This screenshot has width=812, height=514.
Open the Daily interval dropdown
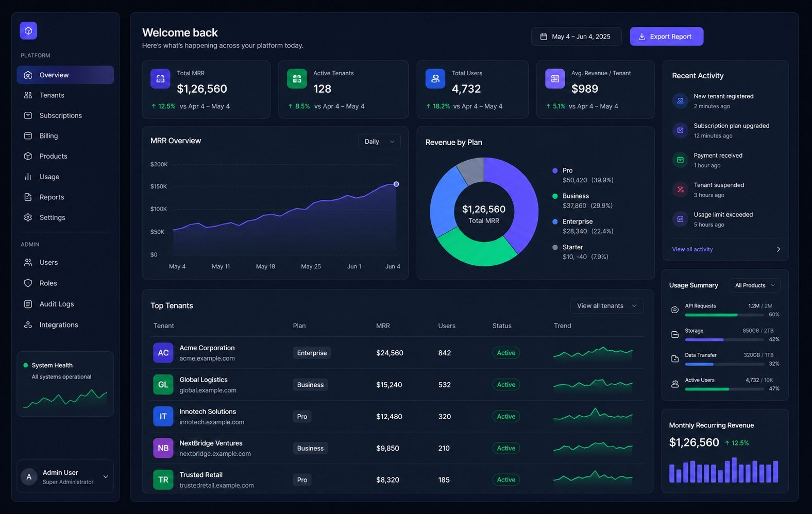(x=379, y=142)
